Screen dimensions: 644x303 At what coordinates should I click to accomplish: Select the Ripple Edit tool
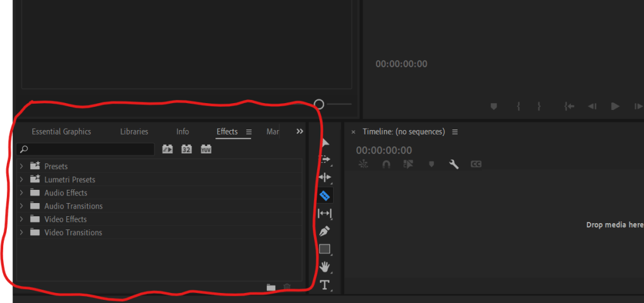325,178
